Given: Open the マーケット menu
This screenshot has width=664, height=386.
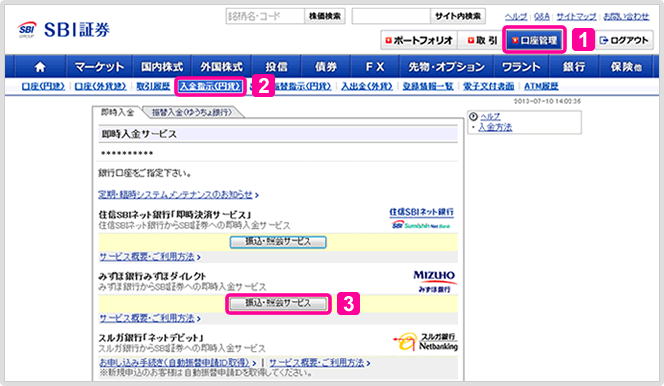Looking at the screenshot, I should point(99,66).
